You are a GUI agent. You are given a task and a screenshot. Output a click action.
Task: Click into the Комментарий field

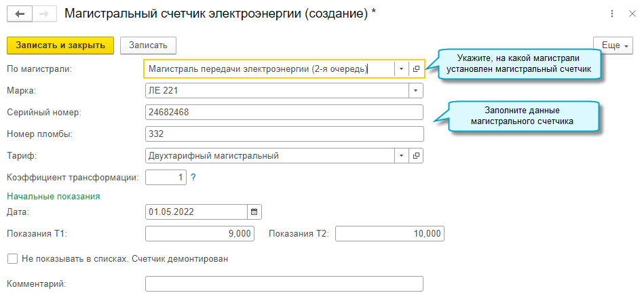tap(284, 283)
